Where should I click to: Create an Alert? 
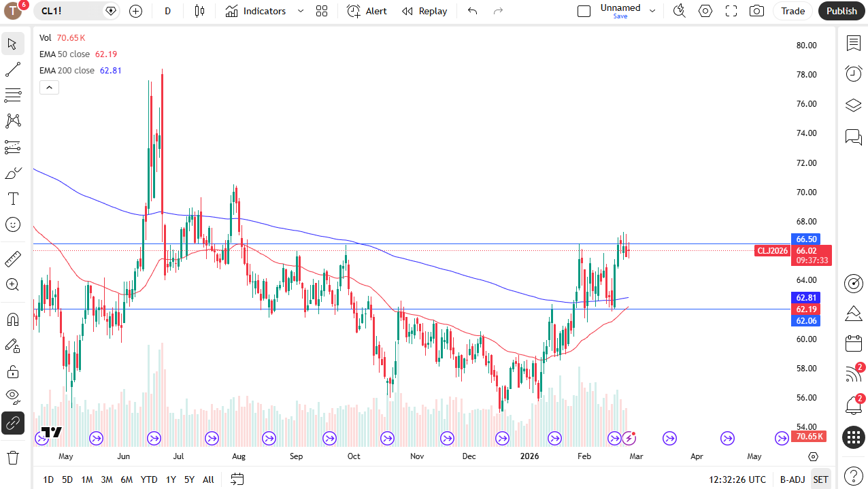click(367, 11)
